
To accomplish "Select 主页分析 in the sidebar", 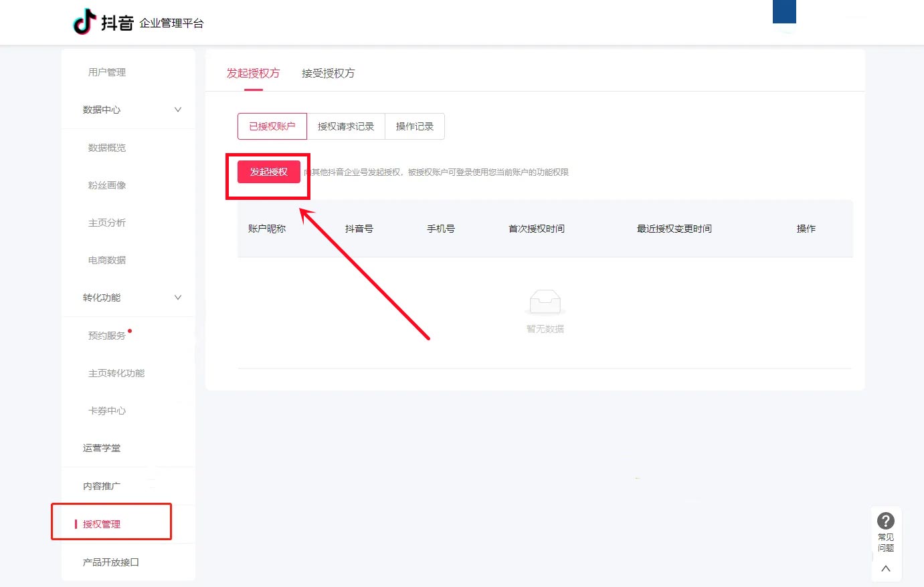I will pos(107,223).
